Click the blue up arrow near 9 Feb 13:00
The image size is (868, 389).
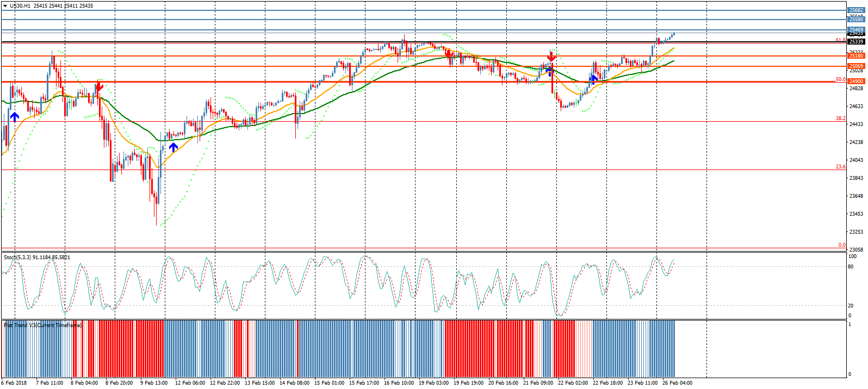173,146
